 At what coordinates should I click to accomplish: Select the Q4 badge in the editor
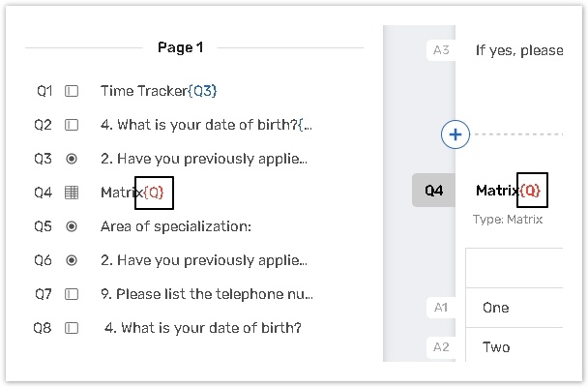coord(433,191)
